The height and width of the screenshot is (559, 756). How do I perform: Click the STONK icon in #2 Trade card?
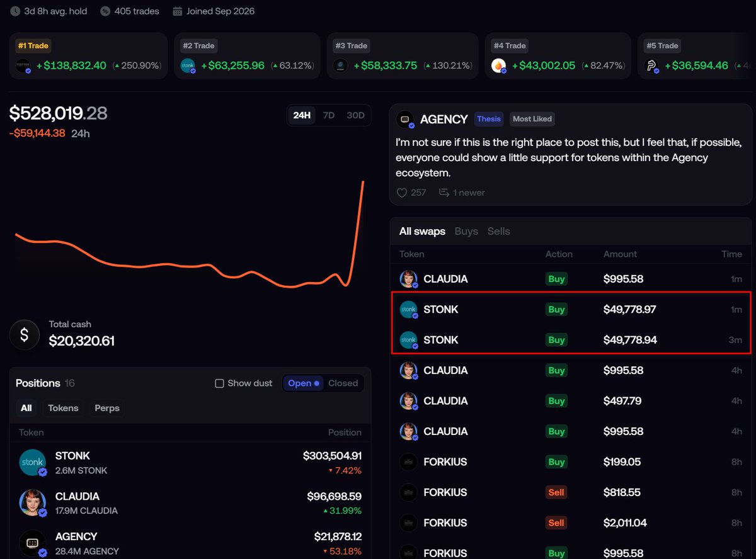[188, 65]
